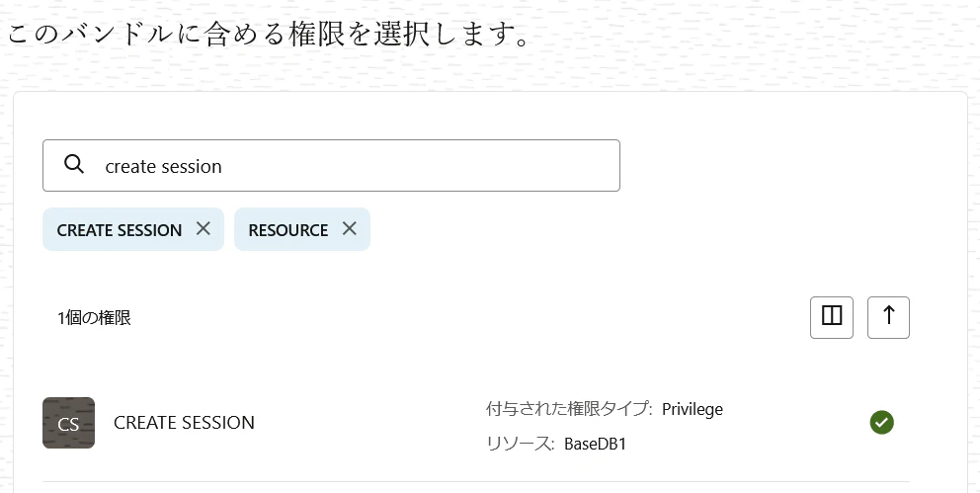Select the RESOURCE chip label
Image resolution: width=980 pixels, height=493 pixels.
pyautogui.click(x=288, y=230)
